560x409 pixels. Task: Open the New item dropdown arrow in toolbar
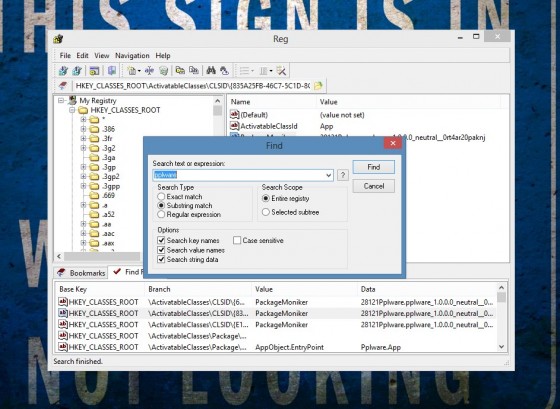tap(139, 71)
